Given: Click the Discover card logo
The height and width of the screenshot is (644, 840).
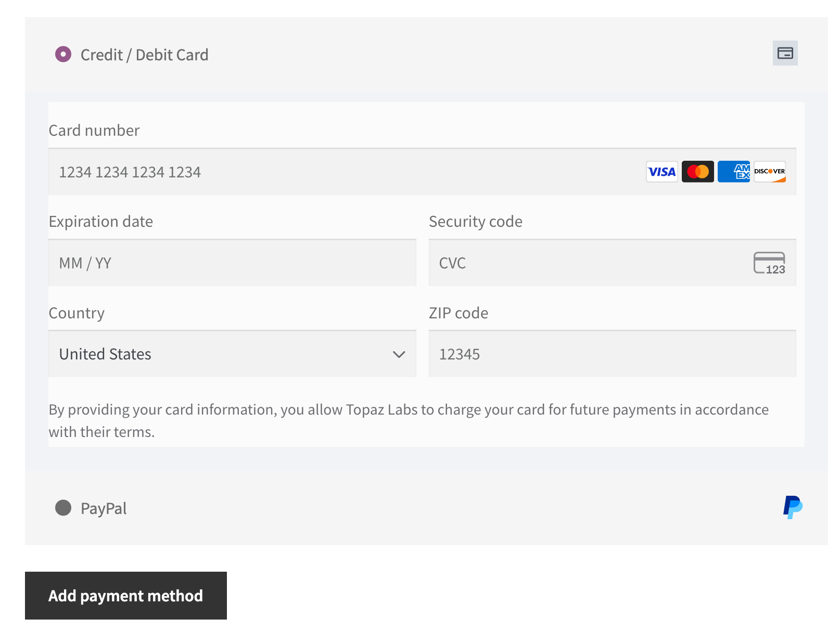Looking at the screenshot, I should point(769,172).
